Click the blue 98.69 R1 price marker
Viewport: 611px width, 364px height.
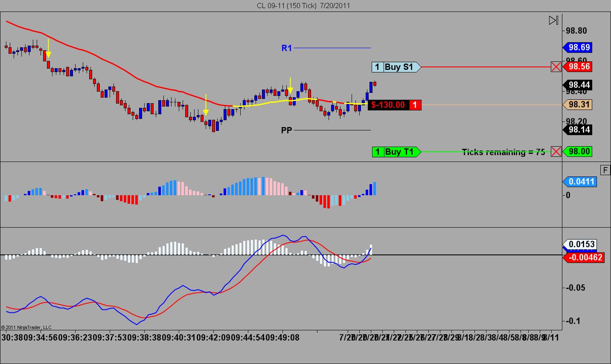pyautogui.click(x=577, y=47)
